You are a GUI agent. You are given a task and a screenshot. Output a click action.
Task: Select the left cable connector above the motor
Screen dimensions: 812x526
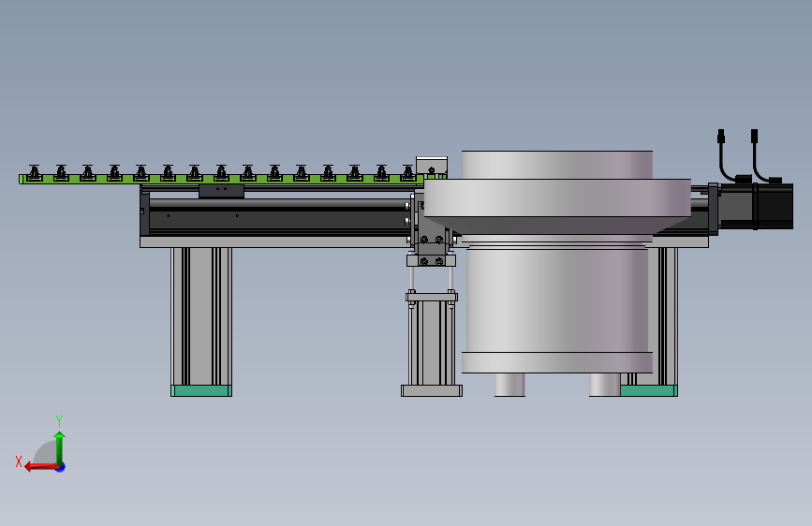[x=721, y=137]
